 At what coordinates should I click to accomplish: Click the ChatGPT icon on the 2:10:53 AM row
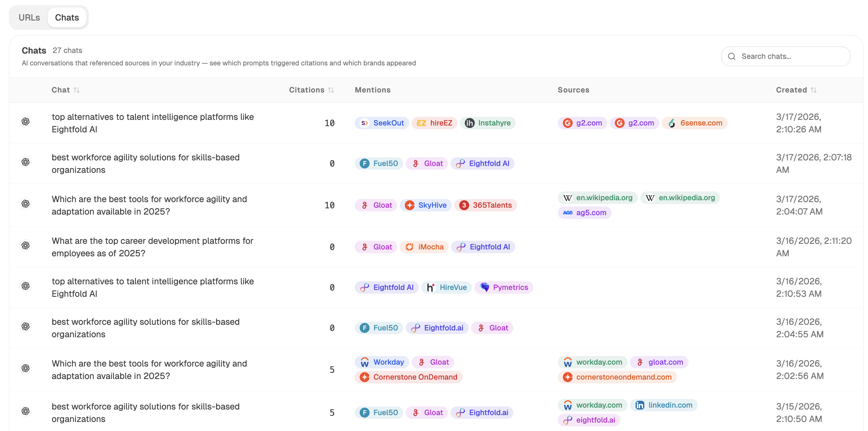(26, 286)
